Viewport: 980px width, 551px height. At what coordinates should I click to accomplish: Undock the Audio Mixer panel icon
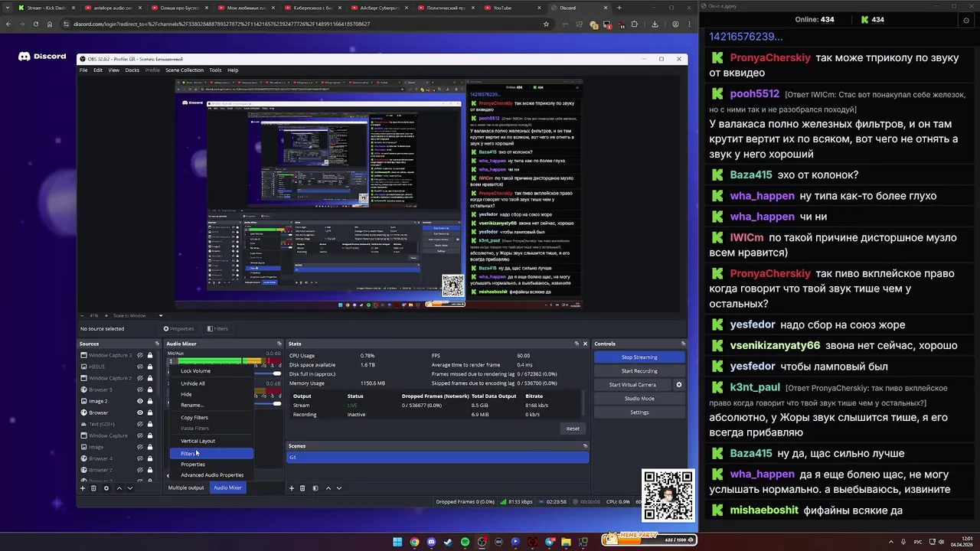coord(279,344)
